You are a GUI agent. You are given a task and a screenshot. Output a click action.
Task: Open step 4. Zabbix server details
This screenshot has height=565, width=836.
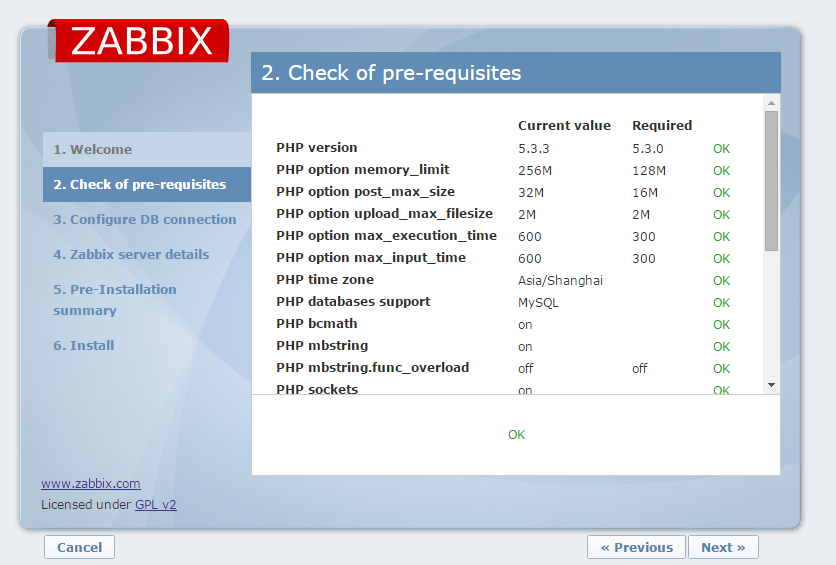tap(131, 254)
